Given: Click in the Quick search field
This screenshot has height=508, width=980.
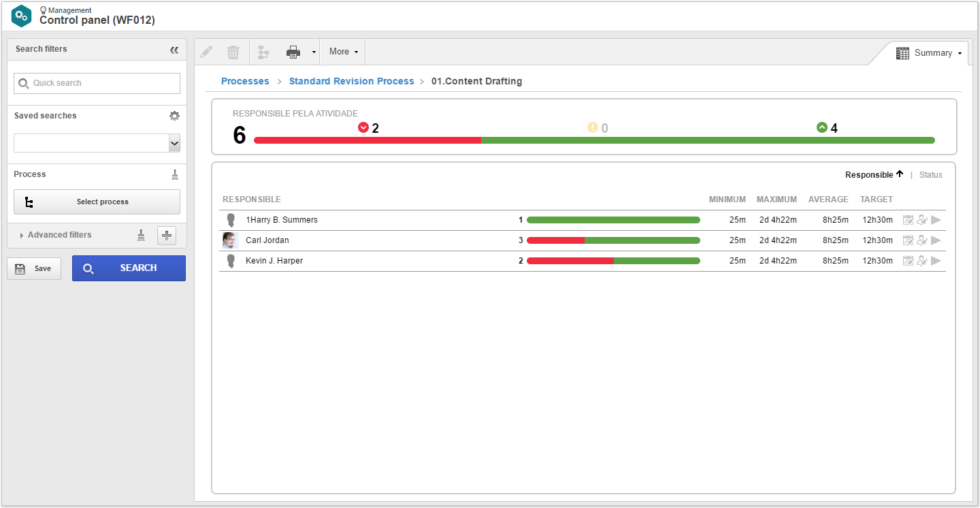Looking at the screenshot, I should coord(97,83).
